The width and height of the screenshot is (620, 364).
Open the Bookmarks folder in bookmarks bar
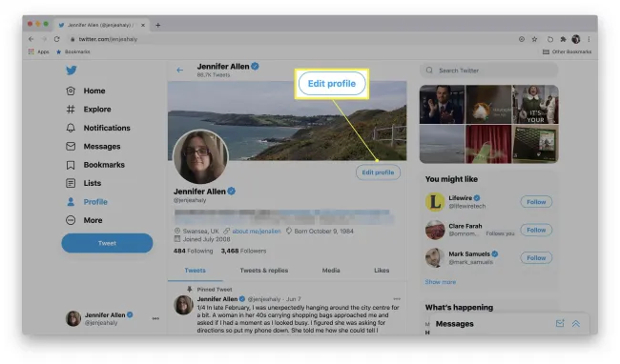coord(73,51)
